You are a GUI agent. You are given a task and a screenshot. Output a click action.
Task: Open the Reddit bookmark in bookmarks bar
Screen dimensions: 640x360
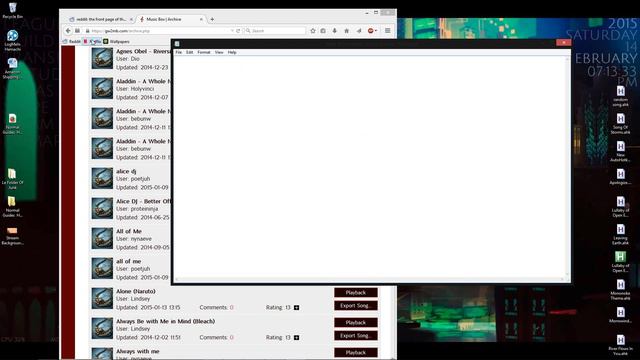coord(72,41)
